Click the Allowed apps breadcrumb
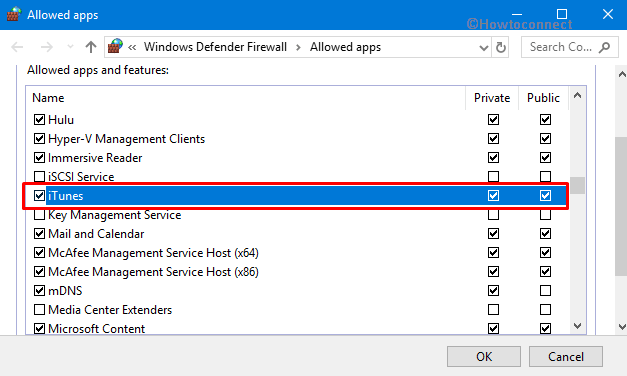 tap(345, 47)
